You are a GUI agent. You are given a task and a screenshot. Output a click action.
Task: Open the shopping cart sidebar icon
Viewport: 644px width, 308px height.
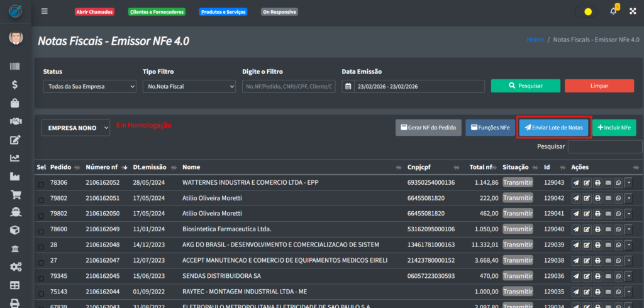click(16, 195)
